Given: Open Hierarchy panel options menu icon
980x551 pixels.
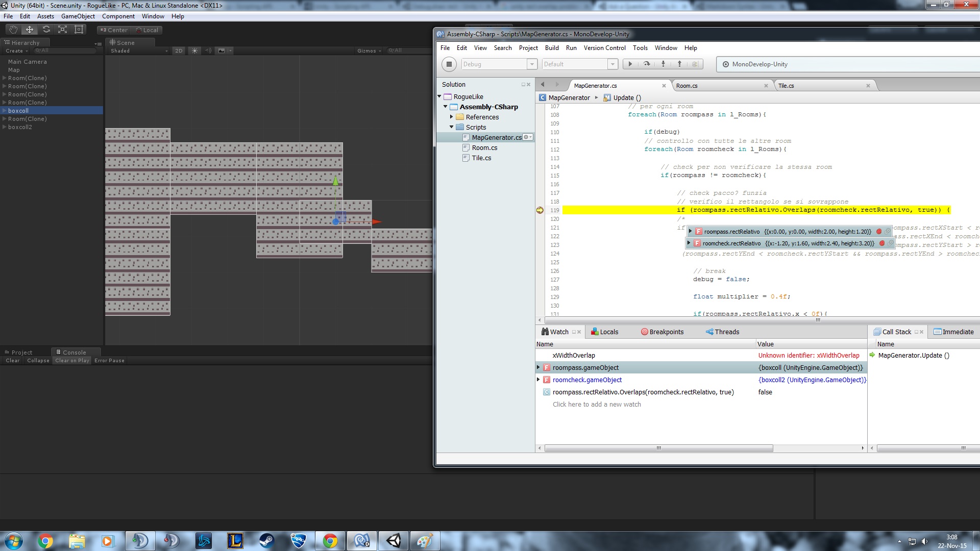Looking at the screenshot, I should (98, 43).
